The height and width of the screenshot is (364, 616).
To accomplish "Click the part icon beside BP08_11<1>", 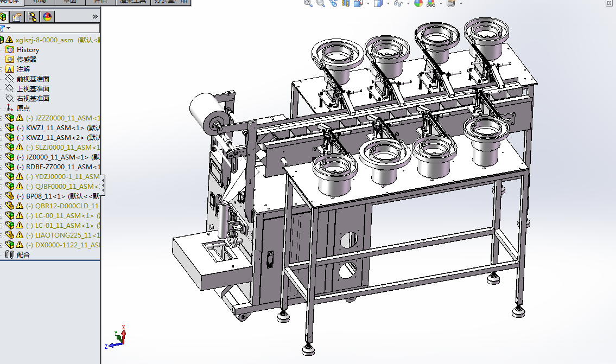I will (10, 196).
